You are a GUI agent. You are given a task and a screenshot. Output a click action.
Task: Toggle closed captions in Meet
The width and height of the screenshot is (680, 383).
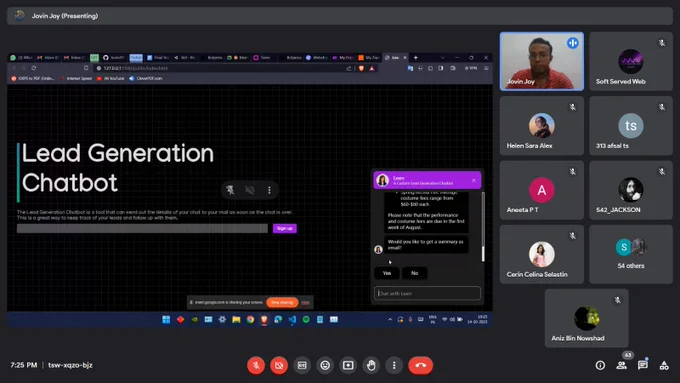tap(302, 365)
